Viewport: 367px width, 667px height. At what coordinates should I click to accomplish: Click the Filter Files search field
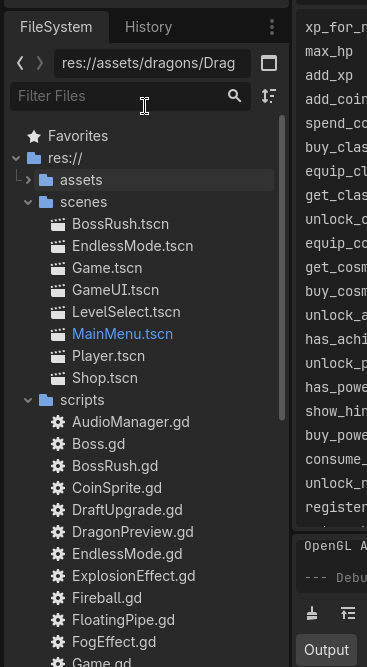(130, 96)
